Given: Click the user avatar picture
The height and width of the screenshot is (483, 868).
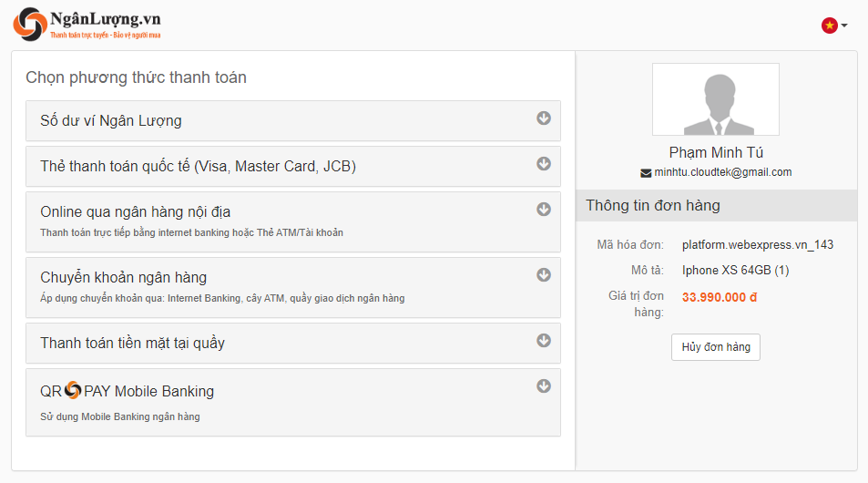Looking at the screenshot, I should point(716,99).
